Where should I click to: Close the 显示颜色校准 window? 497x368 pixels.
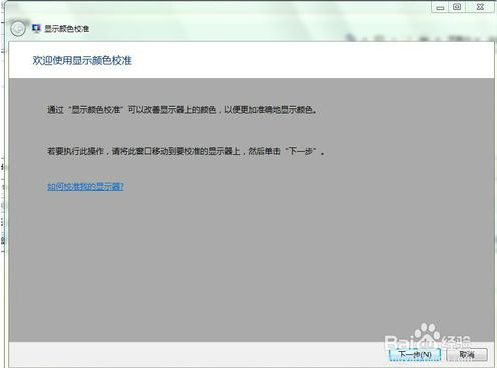(480, 7)
